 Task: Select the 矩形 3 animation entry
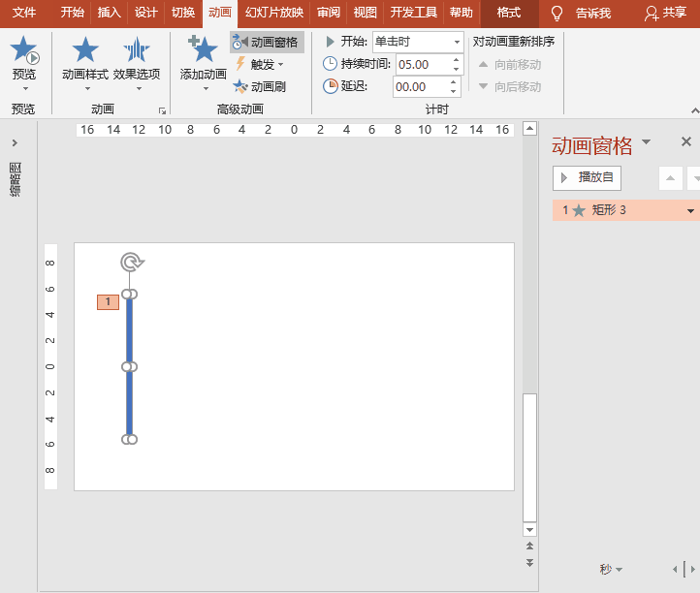(625, 210)
